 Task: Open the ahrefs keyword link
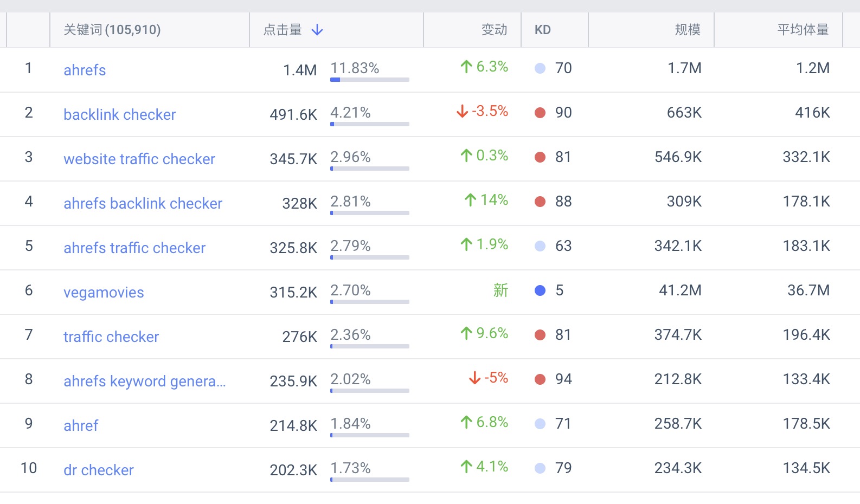85,70
